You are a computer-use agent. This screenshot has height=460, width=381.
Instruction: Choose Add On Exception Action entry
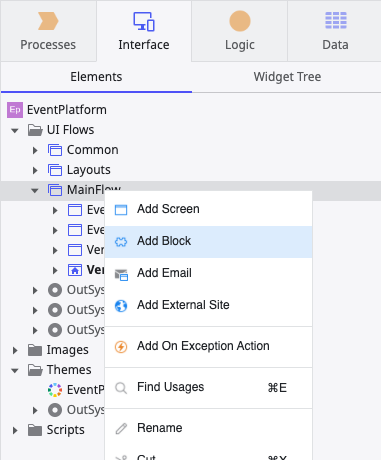point(208,347)
